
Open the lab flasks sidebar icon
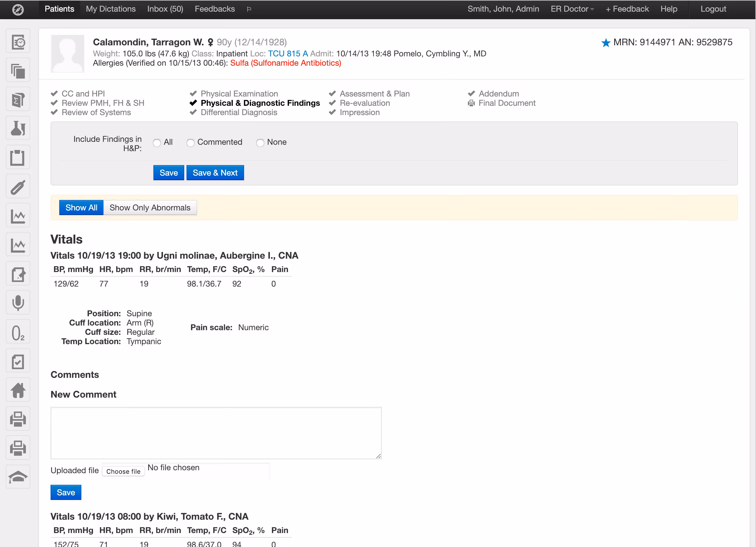18,129
